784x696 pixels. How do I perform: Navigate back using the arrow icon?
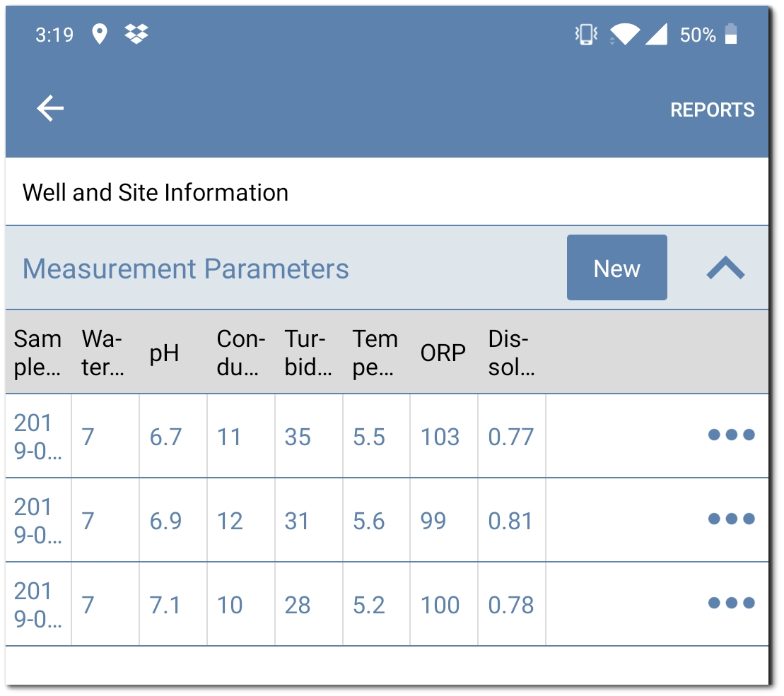click(x=48, y=108)
